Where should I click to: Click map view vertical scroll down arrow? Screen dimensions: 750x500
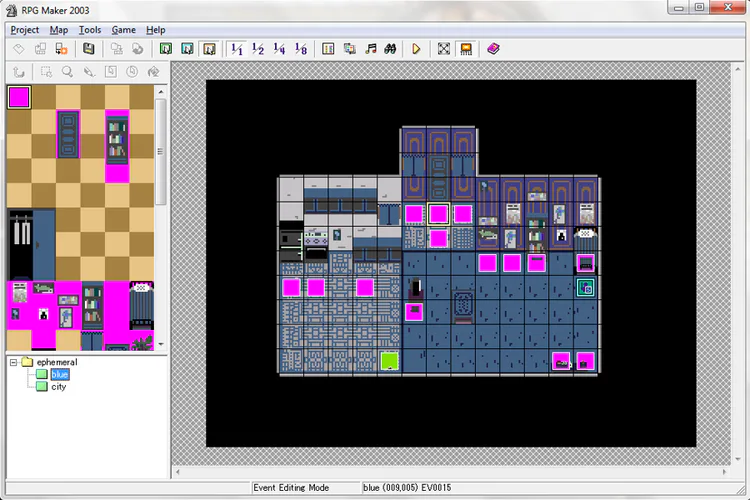(x=737, y=459)
